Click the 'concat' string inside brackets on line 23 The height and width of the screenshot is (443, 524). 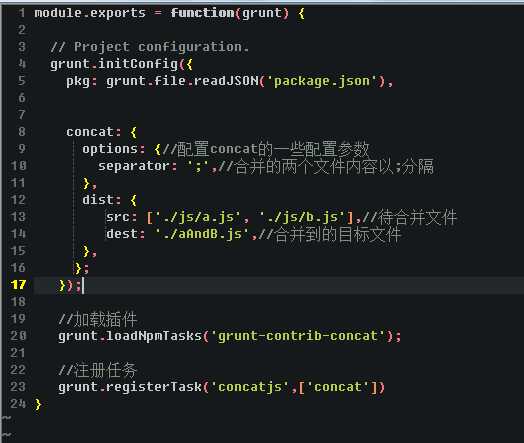[338, 387]
